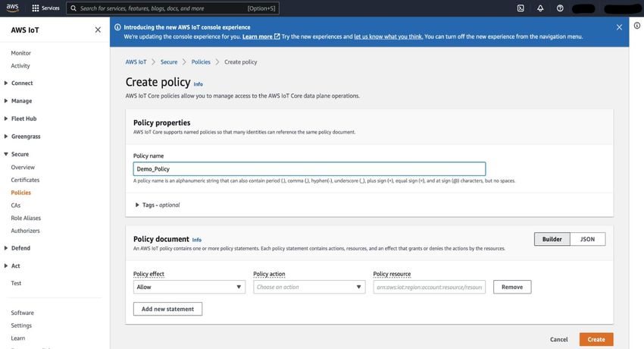Click the banner info circle icon
Image resolution: width=644 pixels, height=349 pixels.
coord(117,27)
